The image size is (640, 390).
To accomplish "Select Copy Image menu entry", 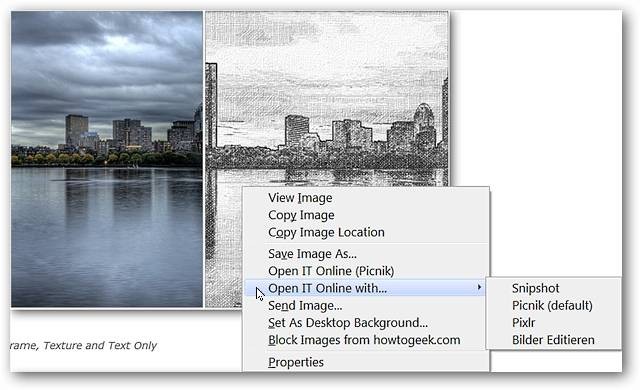I will 366,215.
